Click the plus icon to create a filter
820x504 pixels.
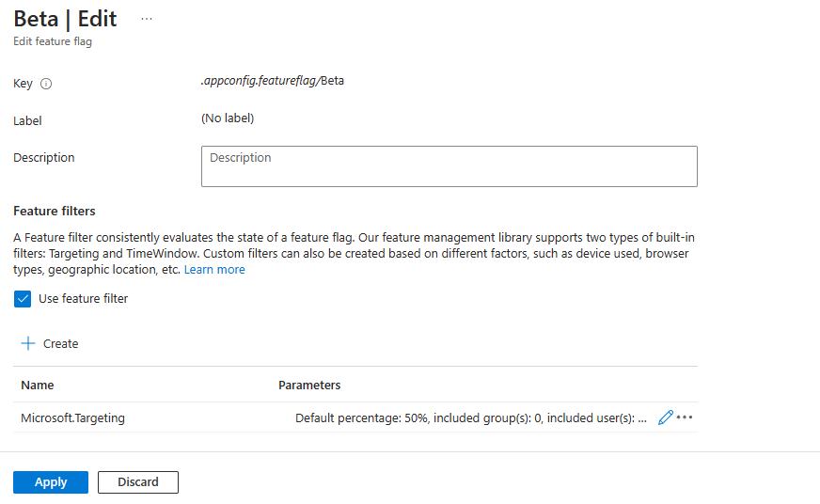28,343
